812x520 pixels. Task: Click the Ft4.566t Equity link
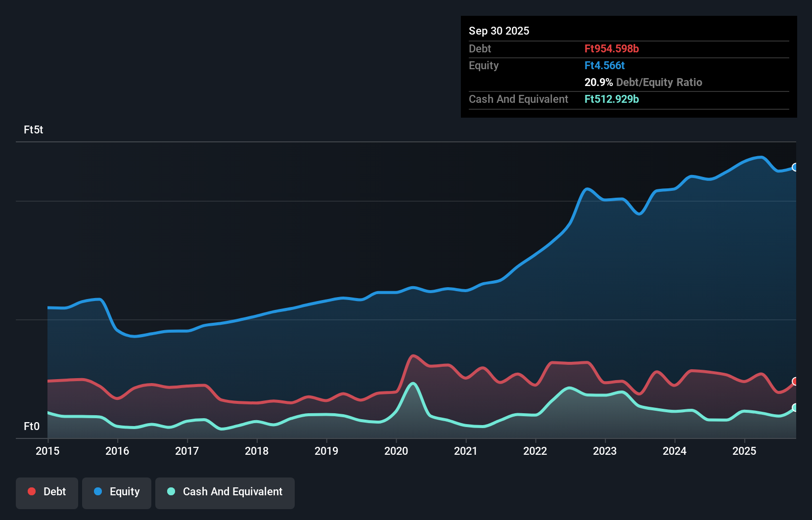[604, 65]
